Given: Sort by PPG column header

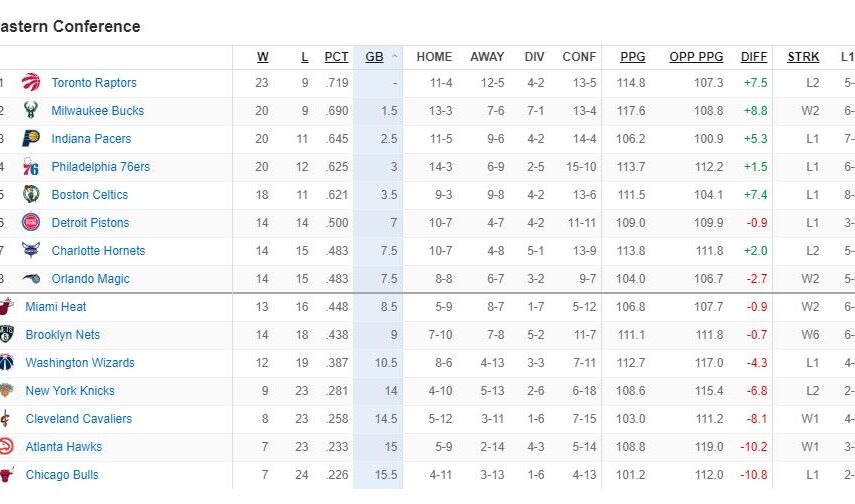Looking at the screenshot, I should pyautogui.click(x=632, y=57).
